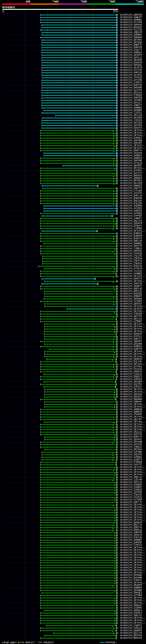The width and height of the screenshot is (146, 644).
Task: Click the hit UniRef100_A5BAZ0
Action: (131, 53)
